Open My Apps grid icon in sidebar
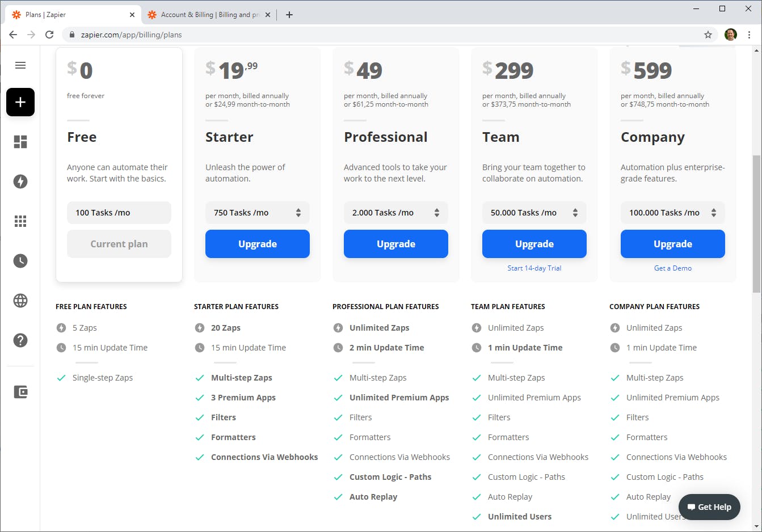 20,221
